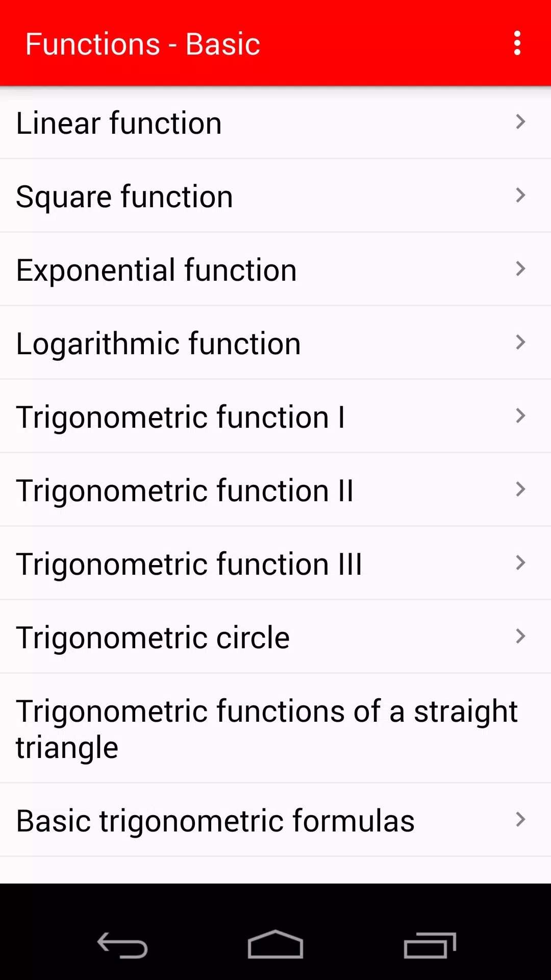The height and width of the screenshot is (980, 551).
Task: Select Basic trigonometric formulas
Action: (275, 820)
